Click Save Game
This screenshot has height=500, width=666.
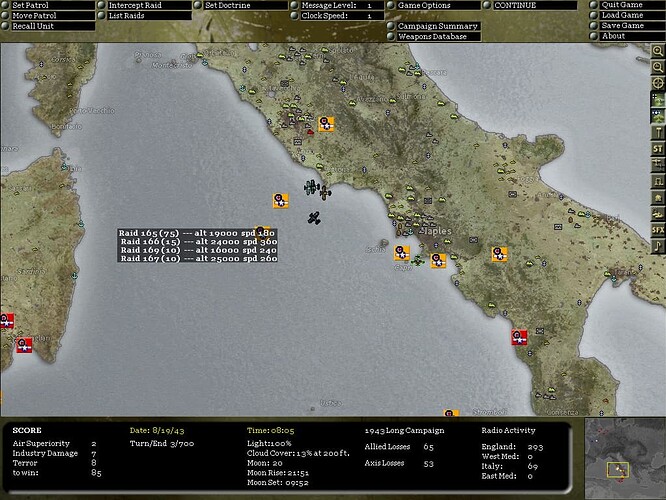coord(627,25)
